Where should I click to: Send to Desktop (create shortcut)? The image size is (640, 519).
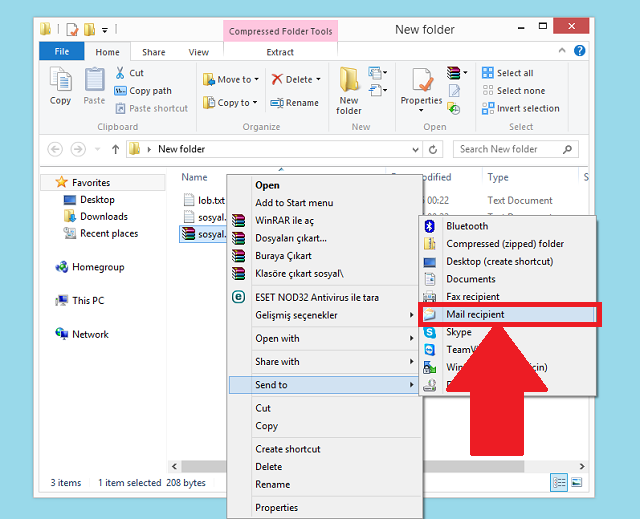[x=508, y=261]
